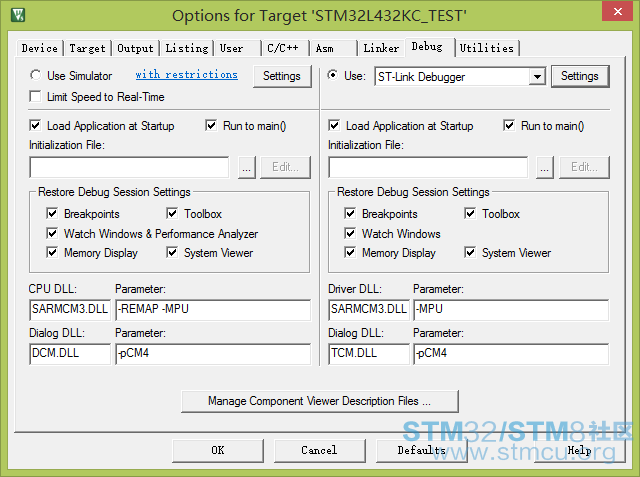Click the TCM.DLL dialog DLL field
Viewport: 640px width, 477px height.
pyautogui.click(x=369, y=354)
